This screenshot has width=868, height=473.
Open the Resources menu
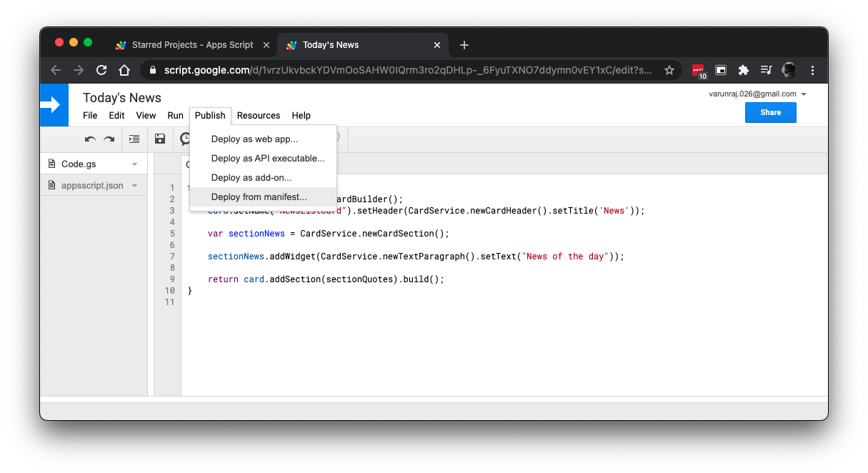coord(259,116)
